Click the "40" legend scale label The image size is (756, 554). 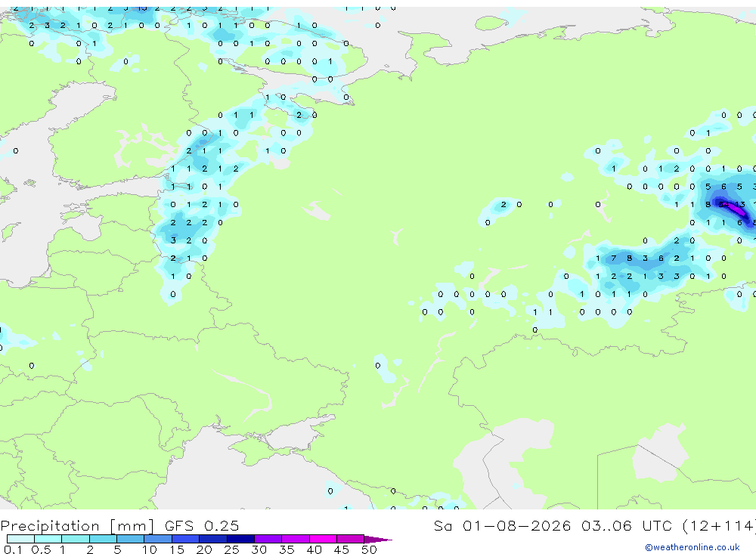(314, 549)
